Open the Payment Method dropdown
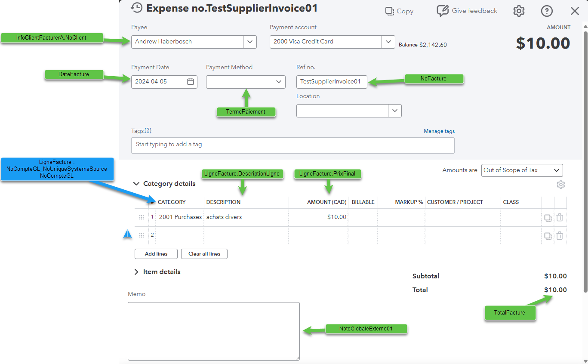Image resolution: width=588 pixels, height=364 pixels. [279, 82]
